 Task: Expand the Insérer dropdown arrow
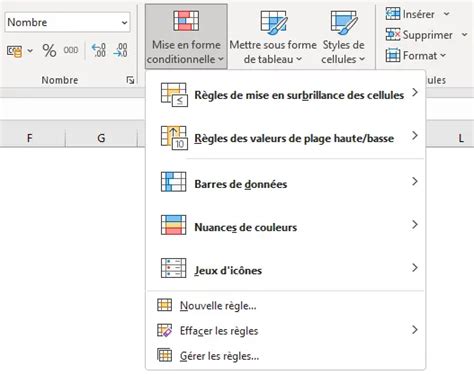pos(447,14)
